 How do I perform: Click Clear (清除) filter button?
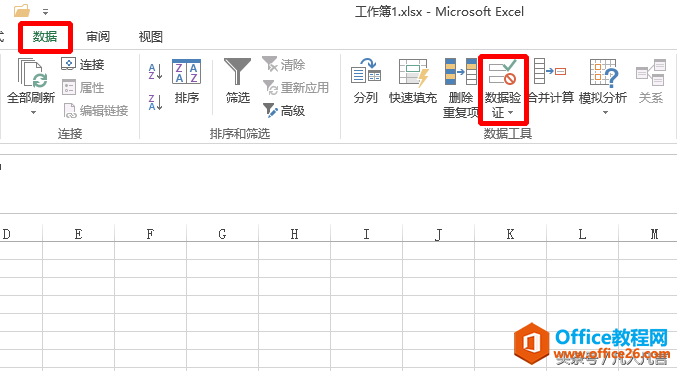pos(284,64)
